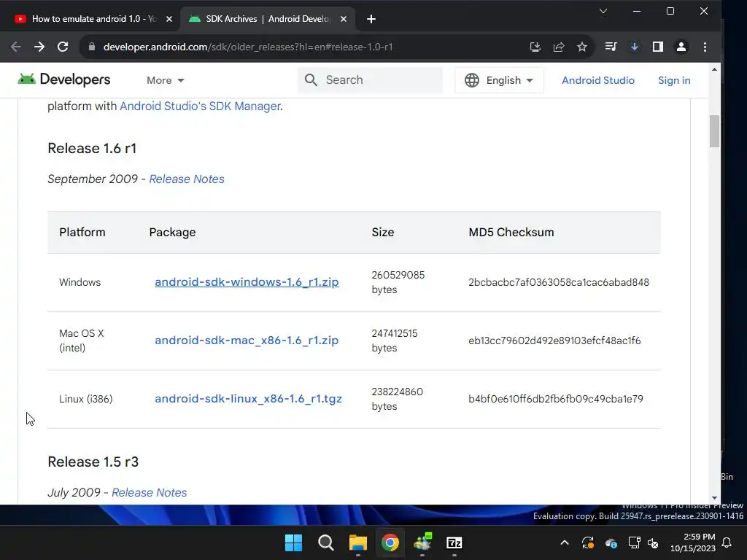Click the muted volume tray icon
This screenshot has width=747, height=560.
(x=653, y=542)
